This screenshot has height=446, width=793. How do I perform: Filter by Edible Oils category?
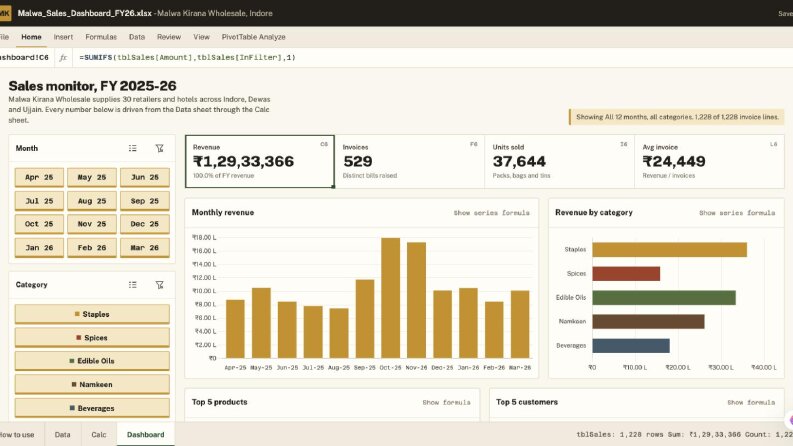click(92, 361)
